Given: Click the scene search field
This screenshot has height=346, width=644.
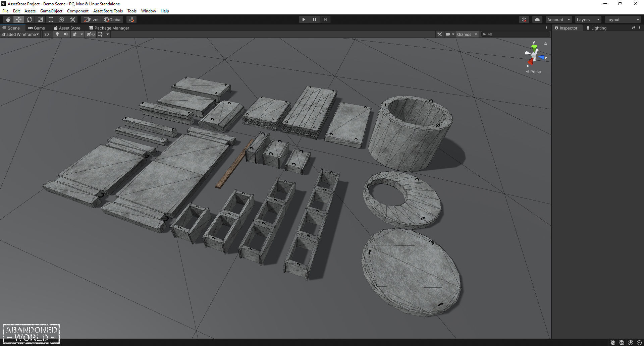Looking at the screenshot, I should pos(516,34).
